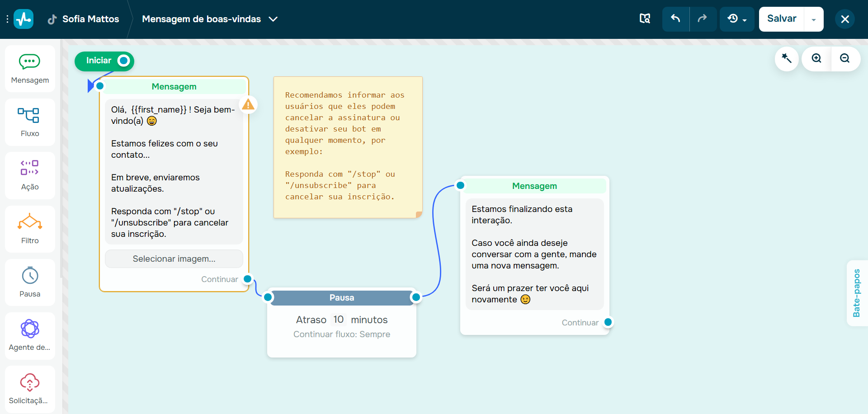
Task: Activate the auto-arrange wand tool on the canvas
Action: click(x=787, y=59)
